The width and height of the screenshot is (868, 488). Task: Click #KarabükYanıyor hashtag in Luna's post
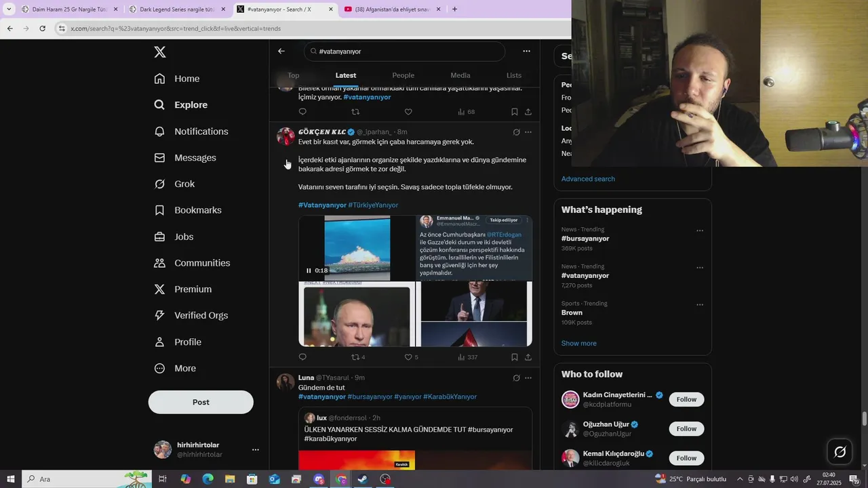[450, 397]
